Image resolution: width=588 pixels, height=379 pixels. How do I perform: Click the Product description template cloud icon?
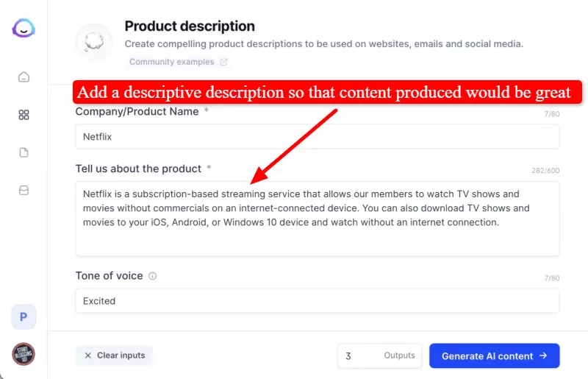point(94,41)
